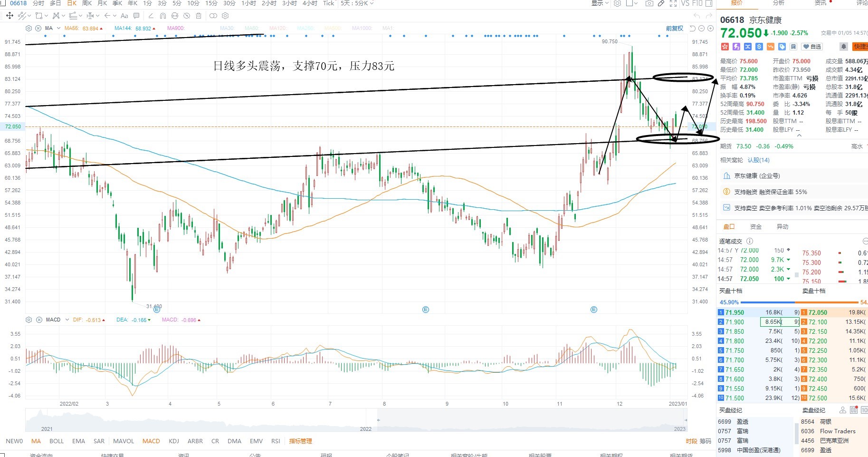
Task: Open the 认股(14) warrants link
Action: [x=759, y=160]
